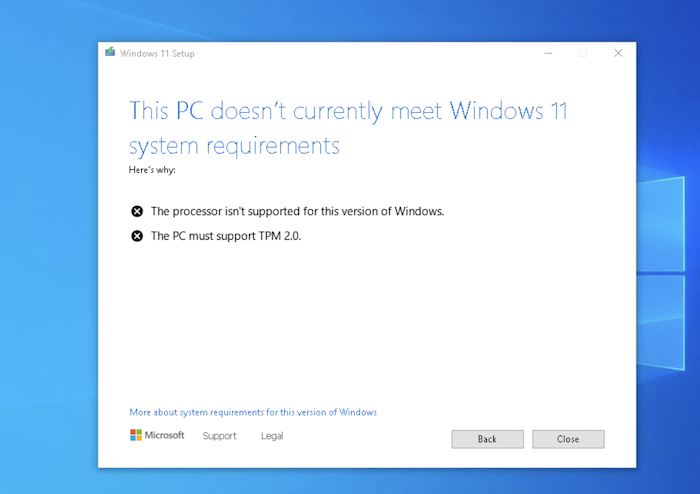
Task: Click the error icon beside the processor message
Action: click(x=137, y=212)
